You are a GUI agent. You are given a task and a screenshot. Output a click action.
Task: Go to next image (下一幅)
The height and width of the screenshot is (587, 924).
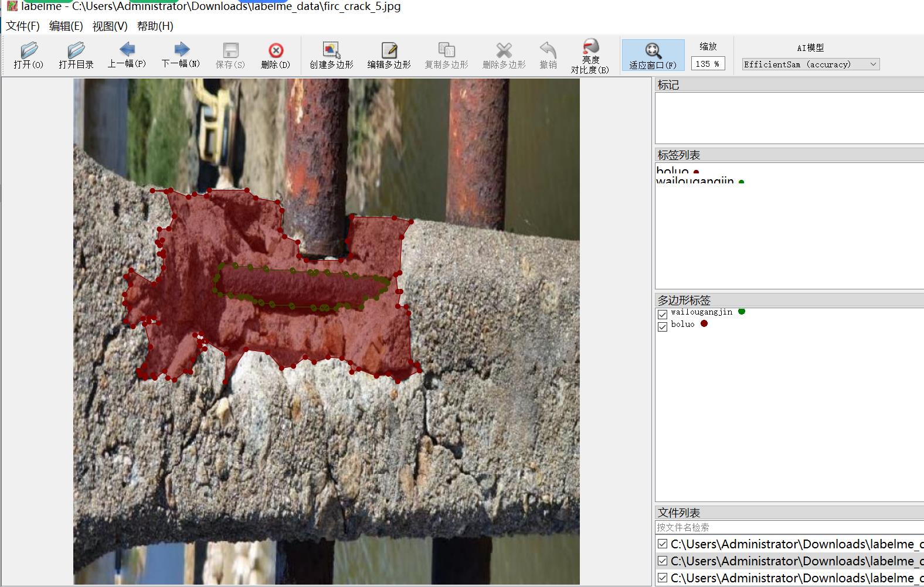point(181,55)
